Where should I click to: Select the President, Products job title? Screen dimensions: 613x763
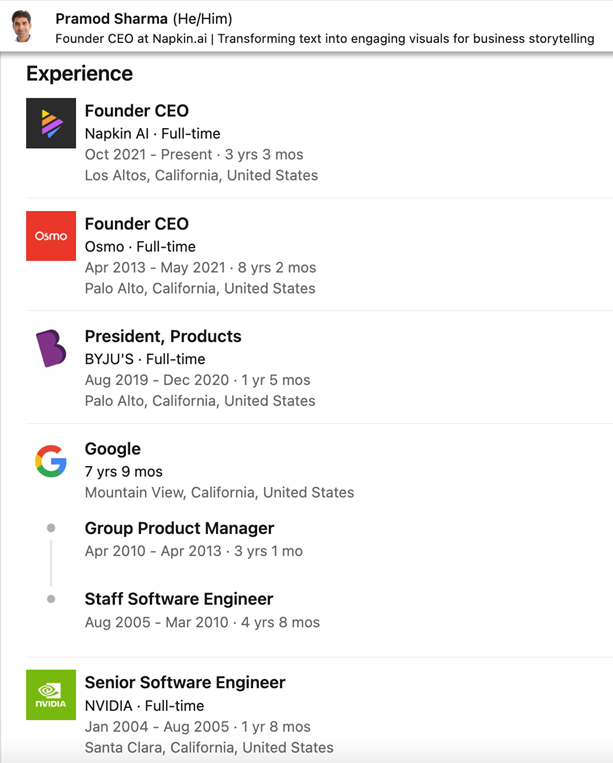[x=163, y=336]
